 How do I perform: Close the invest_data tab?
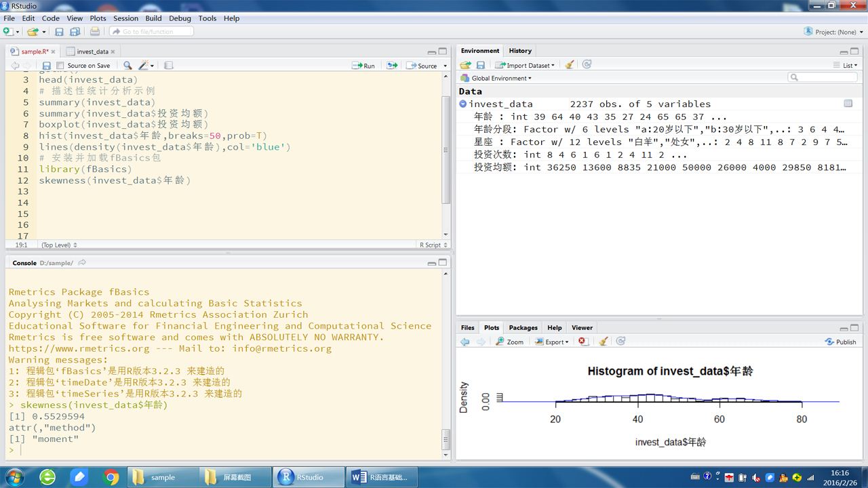point(113,52)
